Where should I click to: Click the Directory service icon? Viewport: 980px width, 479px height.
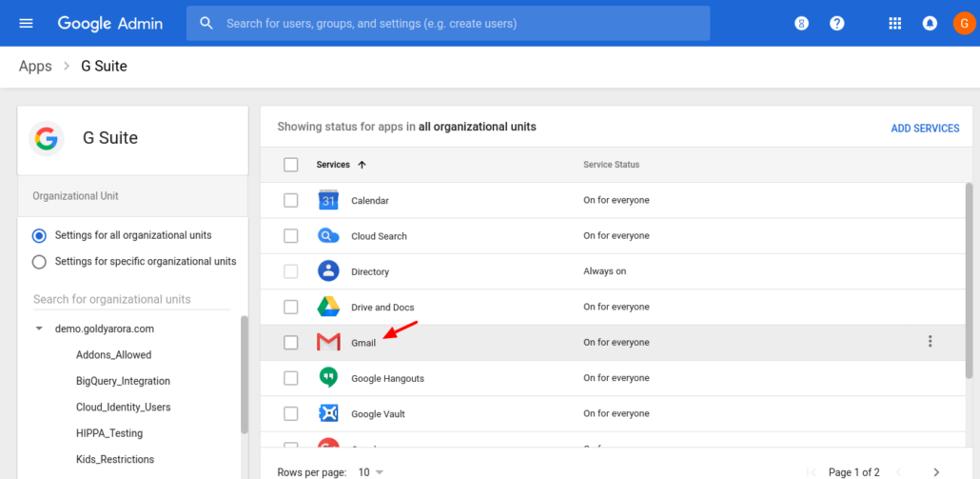click(328, 271)
